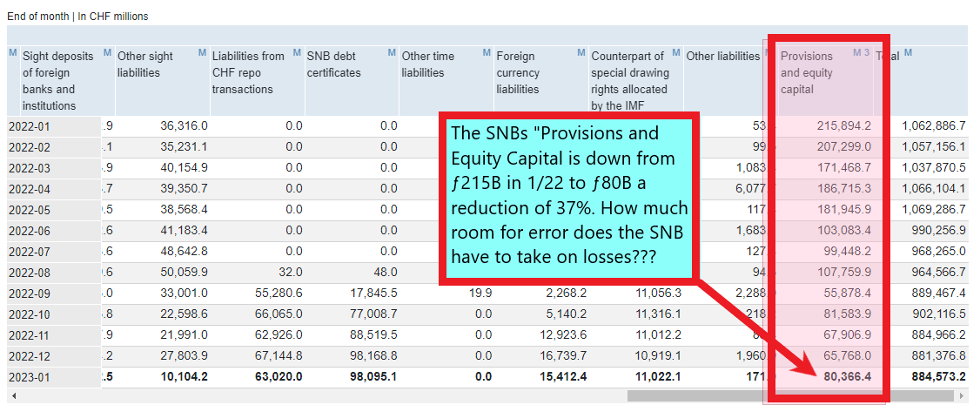Click the 2022-11 row label
The height and width of the screenshot is (405, 980).
pos(29,335)
